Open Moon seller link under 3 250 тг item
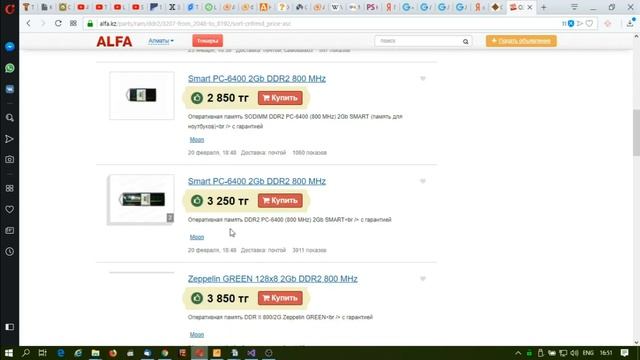 (x=197, y=237)
